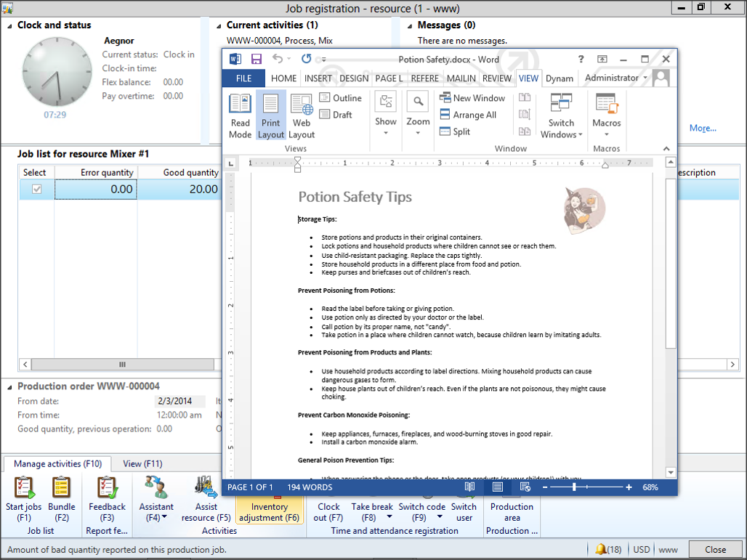
Task: Open the Macros dropdown
Action: tap(607, 115)
